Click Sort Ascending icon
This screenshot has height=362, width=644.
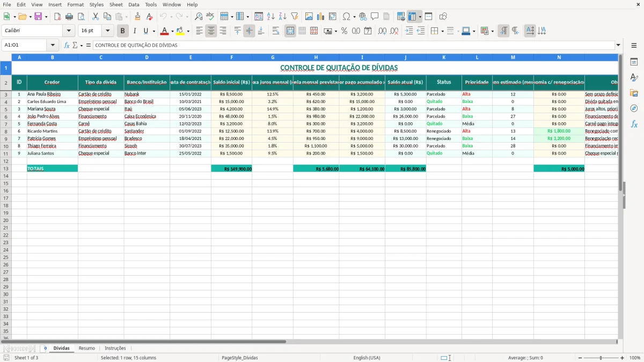point(271,17)
